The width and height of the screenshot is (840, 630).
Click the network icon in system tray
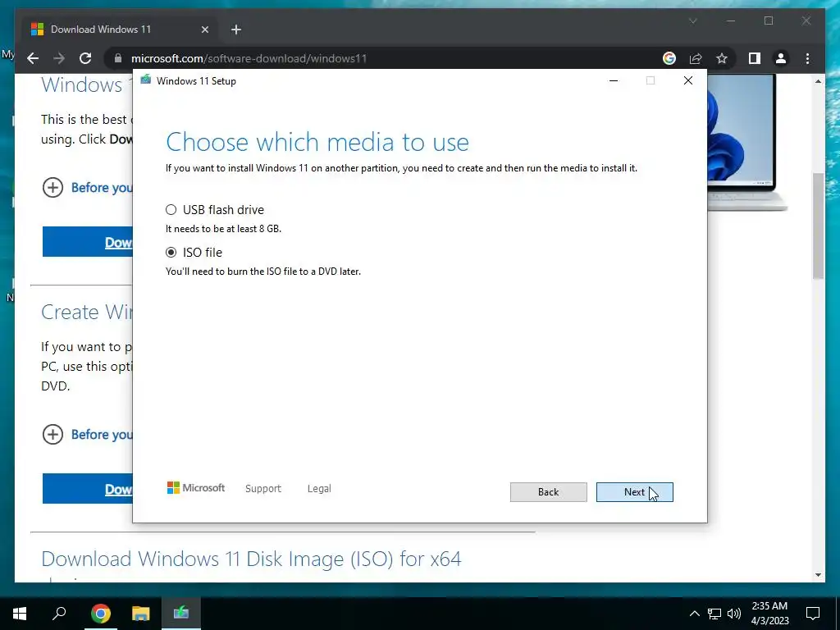click(714, 614)
